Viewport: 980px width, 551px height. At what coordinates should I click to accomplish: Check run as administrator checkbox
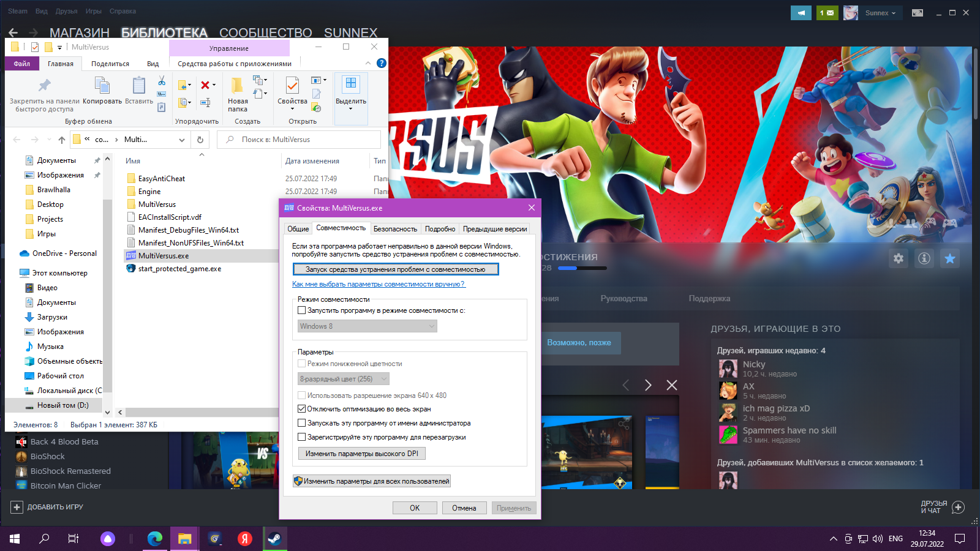[301, 423]
